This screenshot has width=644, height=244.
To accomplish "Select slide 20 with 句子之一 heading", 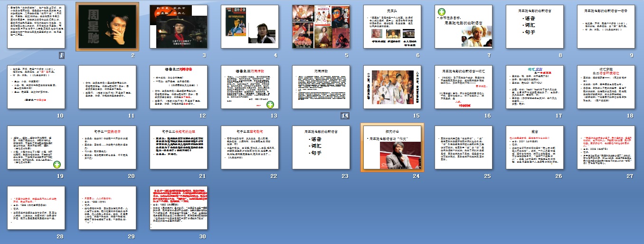I will 108,147.
